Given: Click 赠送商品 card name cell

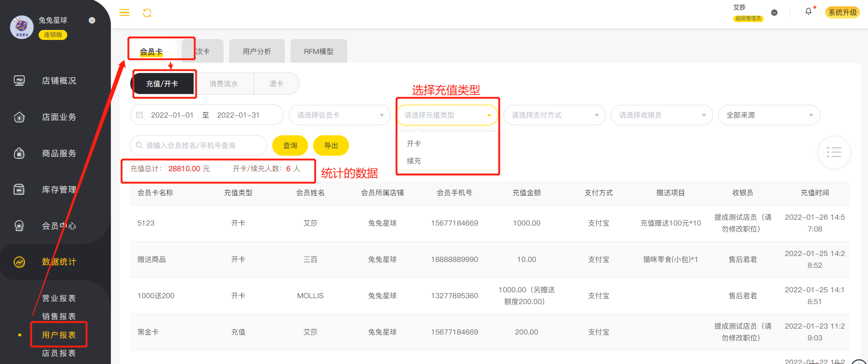Looking at the screenshot, I should click(x=152, y=260).
